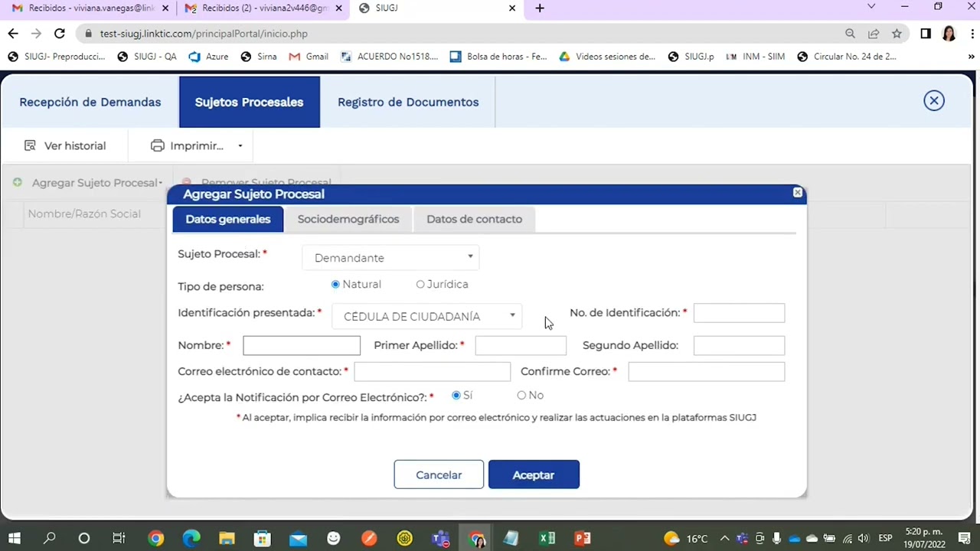Screen dimensions: 980x551
Task: Click the Nombre input field
Action: click(x=302, y=345)
